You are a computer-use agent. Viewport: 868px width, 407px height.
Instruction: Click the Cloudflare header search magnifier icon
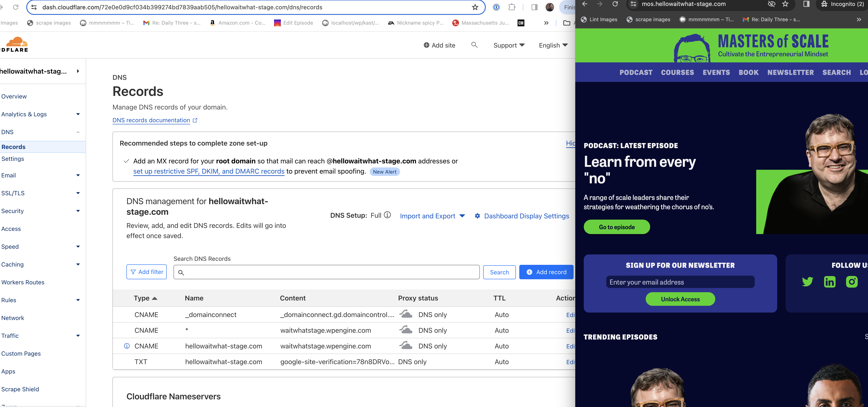pos(474,45)
